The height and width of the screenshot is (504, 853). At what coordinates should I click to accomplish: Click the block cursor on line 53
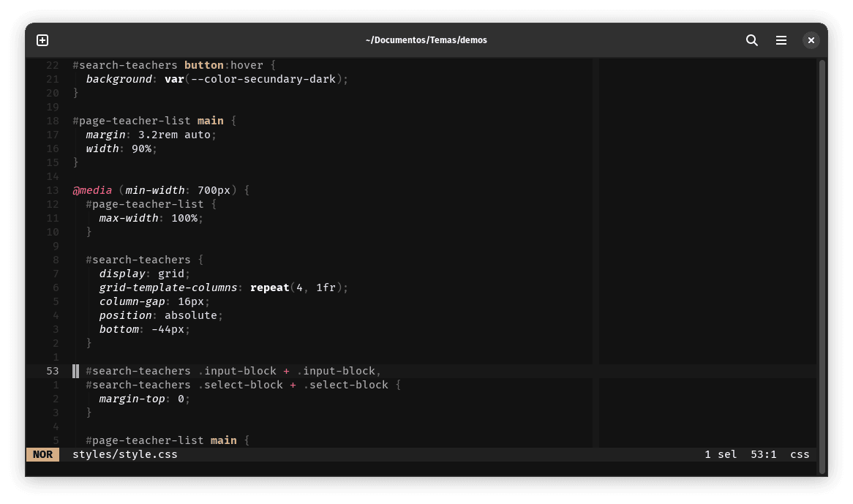point(75,371)
